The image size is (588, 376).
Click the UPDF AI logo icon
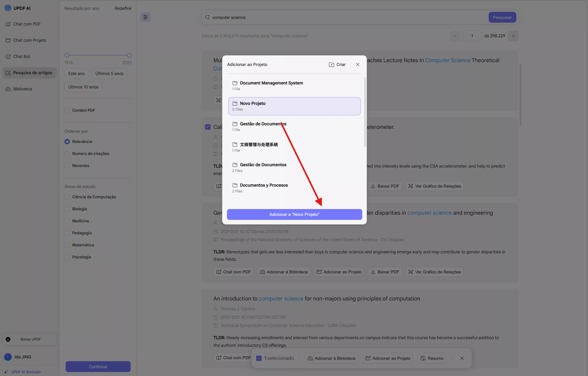pos(8,8)
